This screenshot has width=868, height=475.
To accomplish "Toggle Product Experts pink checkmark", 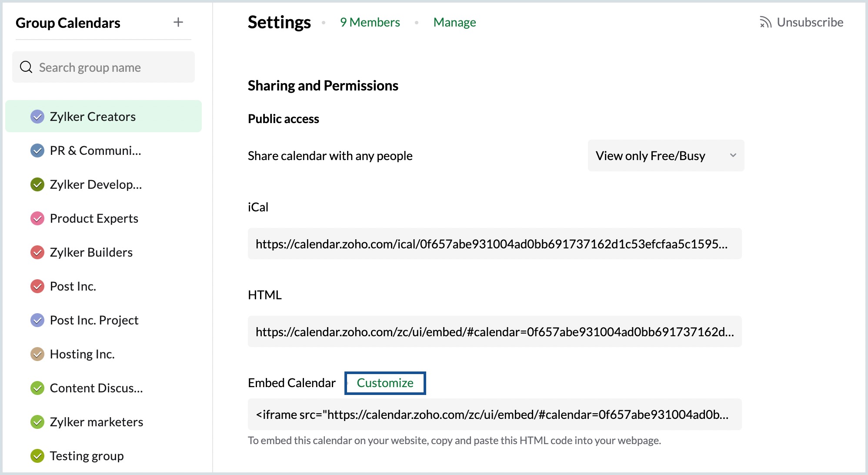I will tap(37, 218).
